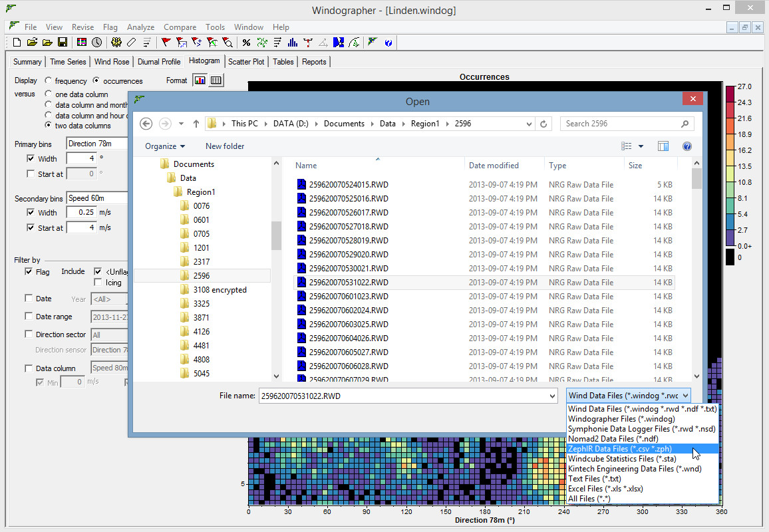Toggle the Primary bins Width checkbox

[x=31, y=158]
